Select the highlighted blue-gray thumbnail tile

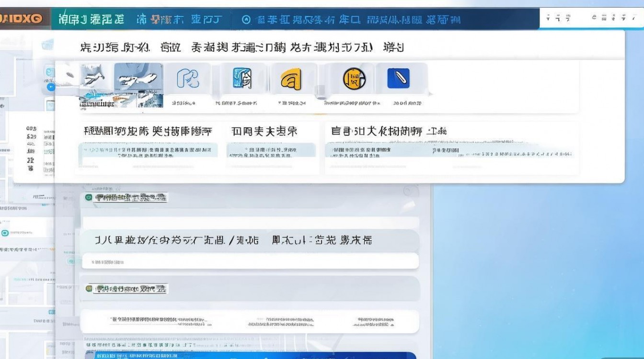coord(138,78)
